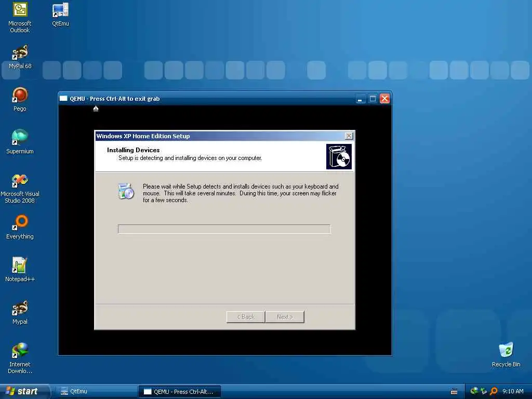Select the MyPal 68 desktop shortcut
The width and height of the screenshot is (532, 399).
click(x=20, y=57)
